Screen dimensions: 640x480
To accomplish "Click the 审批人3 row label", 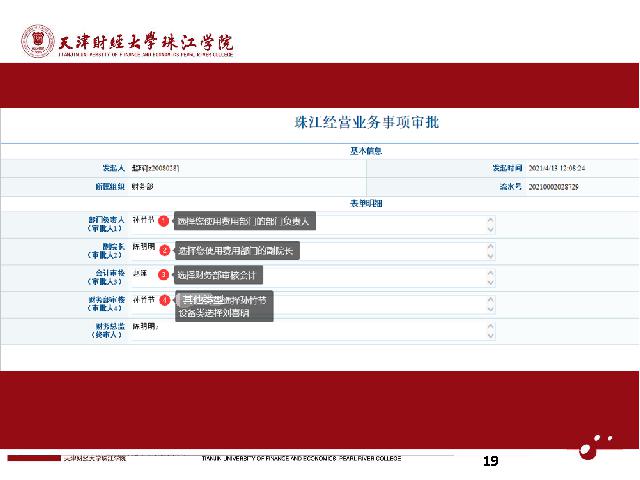I will click(x=106, y=277).
